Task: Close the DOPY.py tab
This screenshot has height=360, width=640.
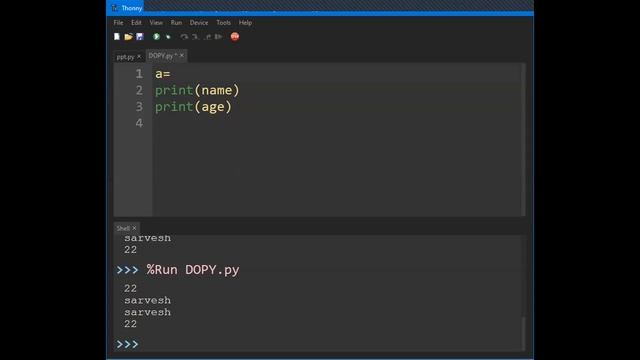Action: (182, 56)
